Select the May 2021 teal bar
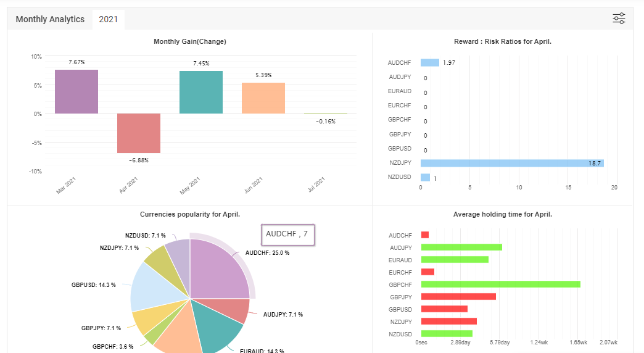This screenshot has height=353, width=644. (x=201, y=92)
